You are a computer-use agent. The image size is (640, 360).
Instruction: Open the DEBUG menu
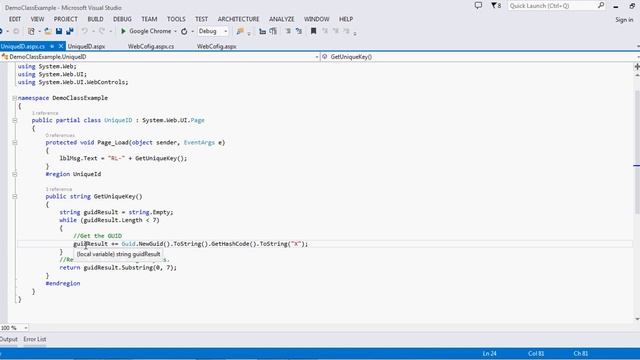coord(122,19)
